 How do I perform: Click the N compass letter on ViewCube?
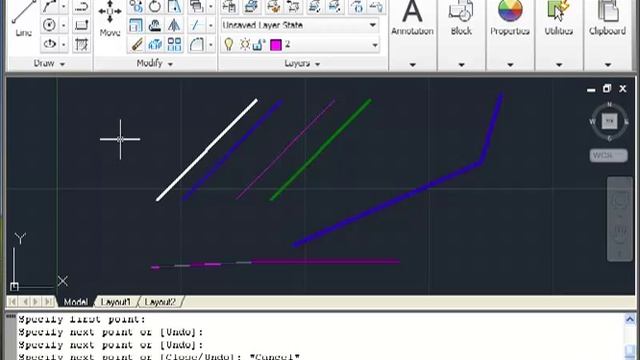tap(609, 104)
